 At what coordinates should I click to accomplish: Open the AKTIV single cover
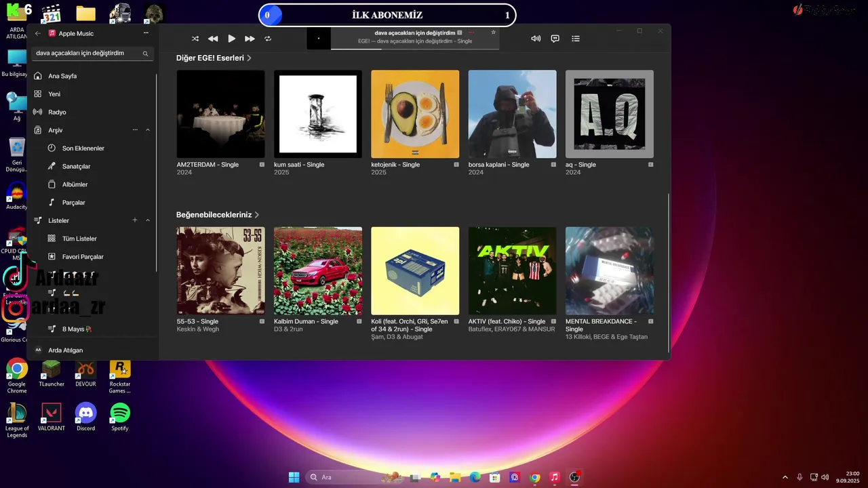click(512, 270)
